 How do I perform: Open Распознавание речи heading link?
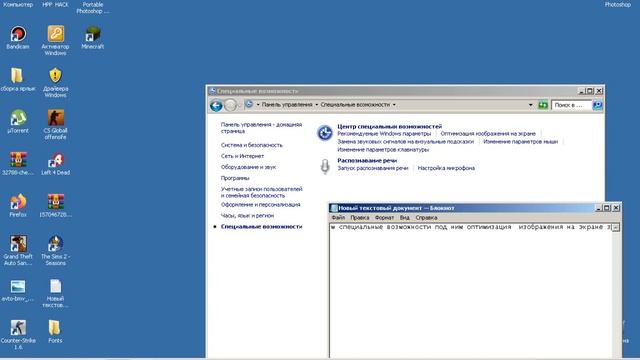point(367,160)
